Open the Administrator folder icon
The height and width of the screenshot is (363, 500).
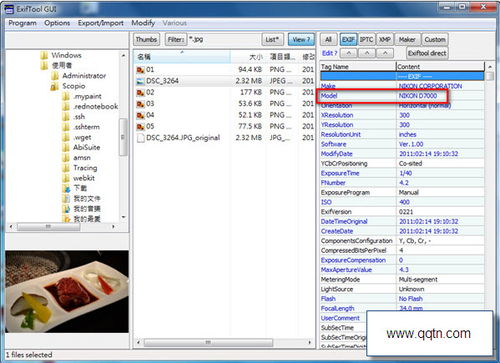(x=55, y=76)
